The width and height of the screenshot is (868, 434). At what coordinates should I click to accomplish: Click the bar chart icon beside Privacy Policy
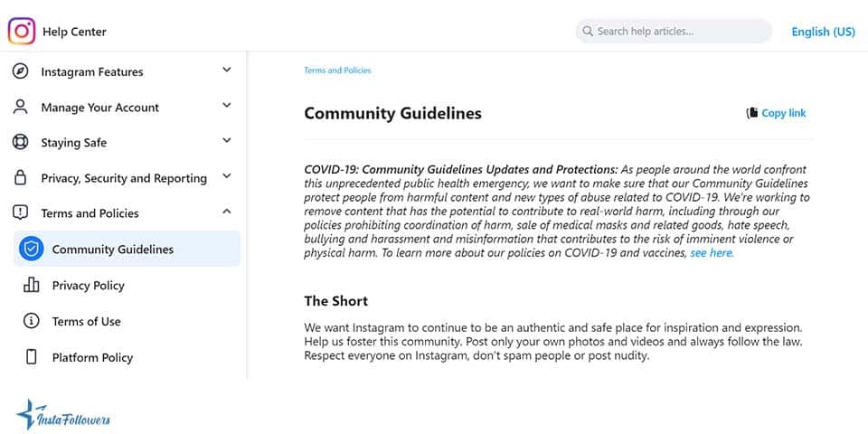[32, 285]
